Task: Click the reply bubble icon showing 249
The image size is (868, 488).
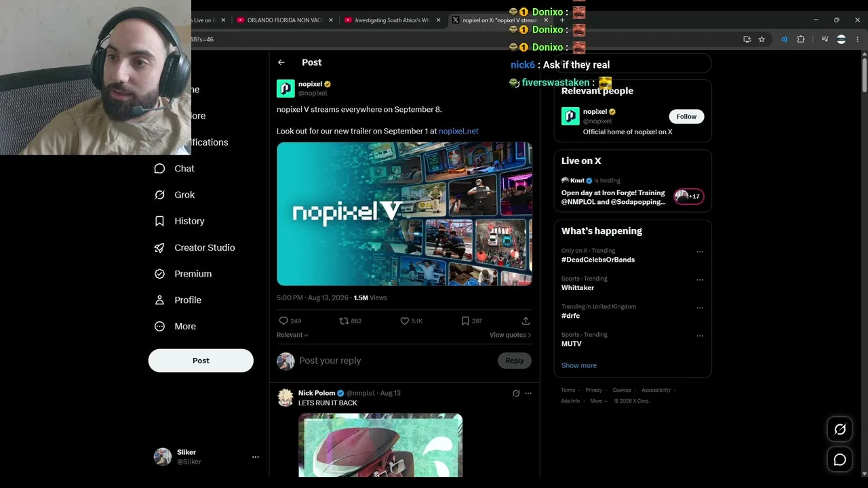Action: click(x=283, y=321)
